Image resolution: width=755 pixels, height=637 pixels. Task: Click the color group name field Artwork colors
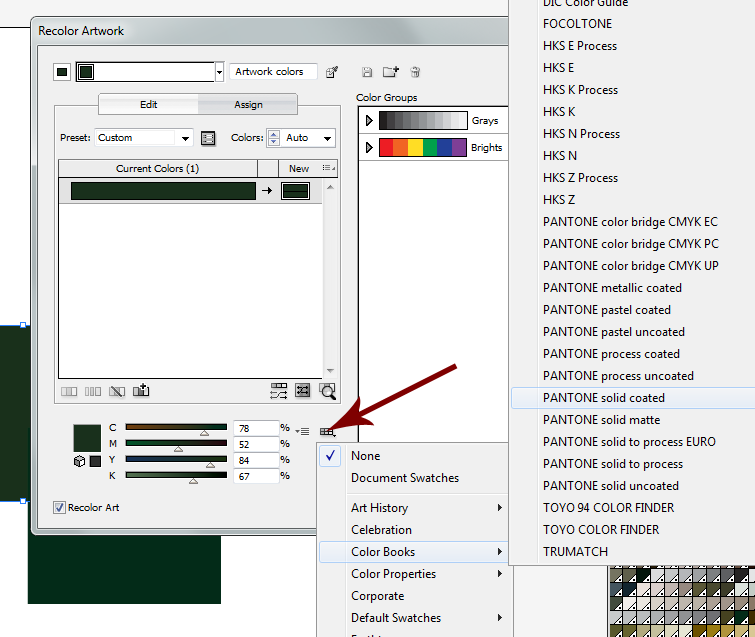273,72
